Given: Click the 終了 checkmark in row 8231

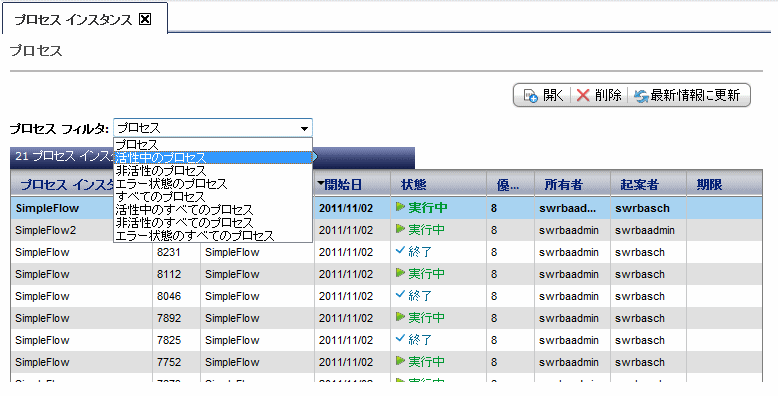Looking at the screenshot, I should click(x=400, y=251).
